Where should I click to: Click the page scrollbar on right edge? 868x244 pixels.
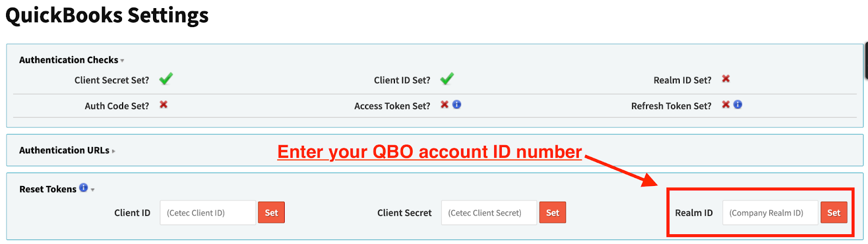pyautogui.click(x=866, y=61)
